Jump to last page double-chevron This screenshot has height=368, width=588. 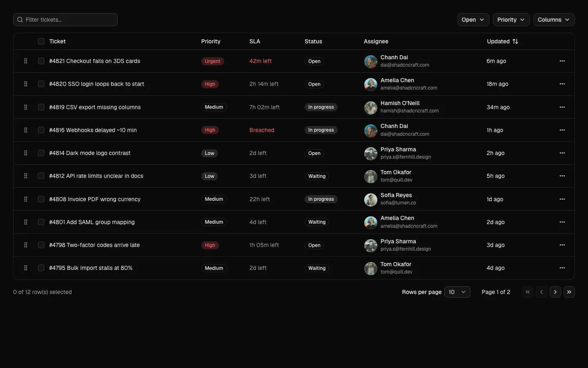coord(569,292)
